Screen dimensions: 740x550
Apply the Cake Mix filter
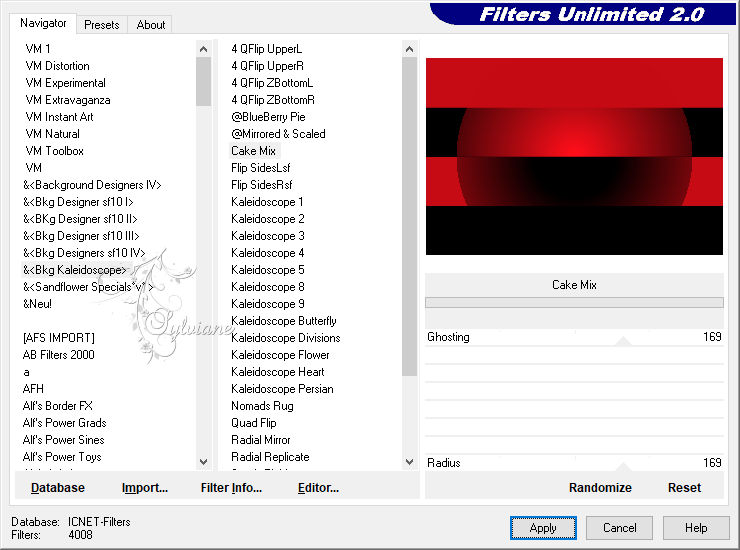pyautogui.click(x=543, y=528)
